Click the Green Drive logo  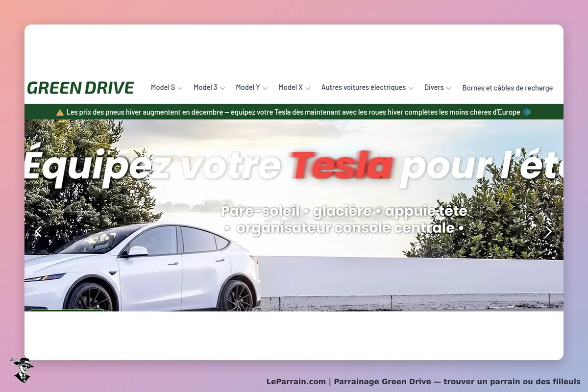80,88
